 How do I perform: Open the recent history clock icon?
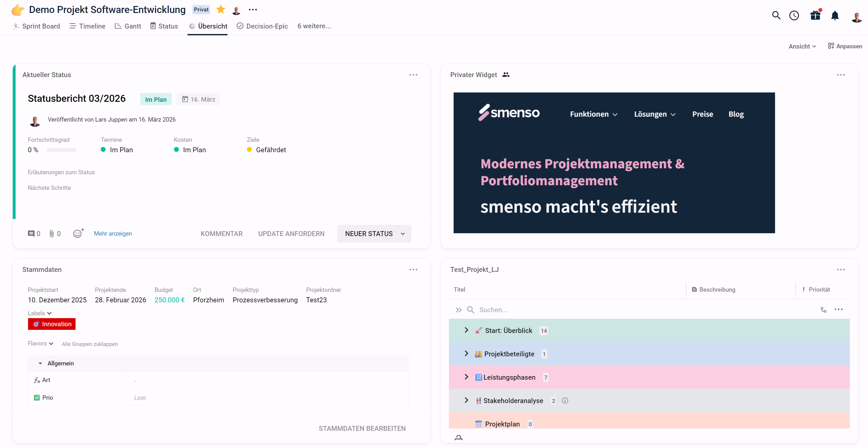pos(794,16)
